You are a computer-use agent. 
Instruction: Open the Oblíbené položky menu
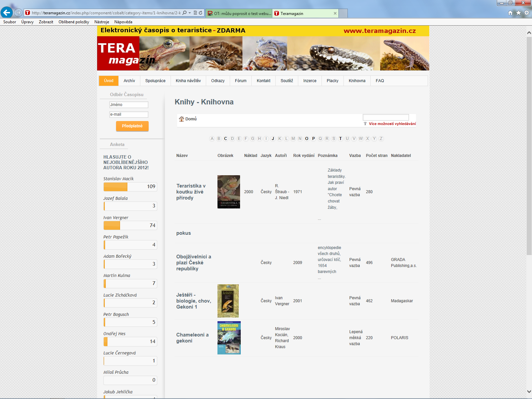click(x=74, y=22)
